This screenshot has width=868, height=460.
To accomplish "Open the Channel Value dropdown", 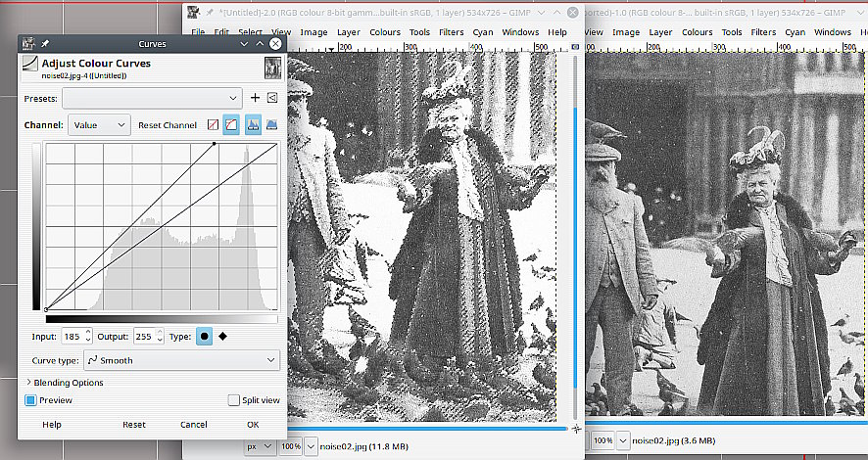I will pyautogui.click(x=99, y=125).
